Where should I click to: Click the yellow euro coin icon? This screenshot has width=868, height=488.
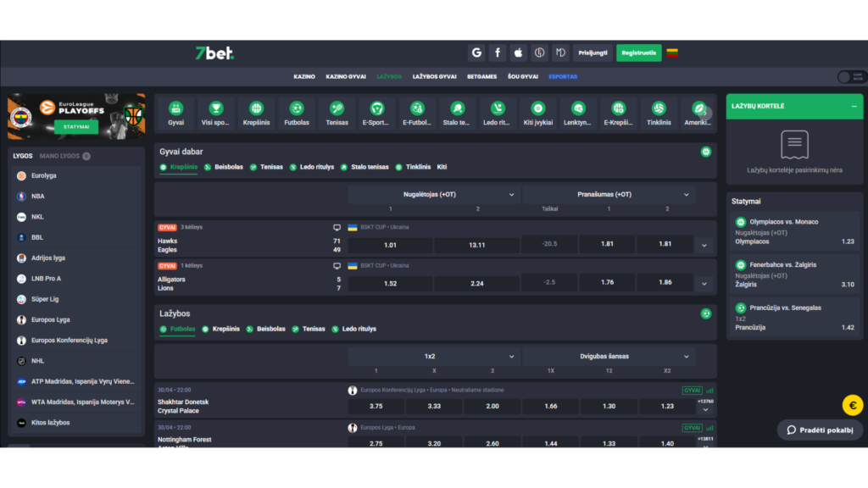pos(853,406)
